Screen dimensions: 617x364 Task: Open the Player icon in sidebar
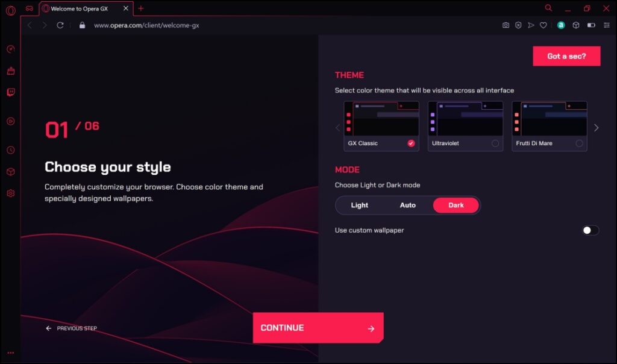tap(11, 121)
